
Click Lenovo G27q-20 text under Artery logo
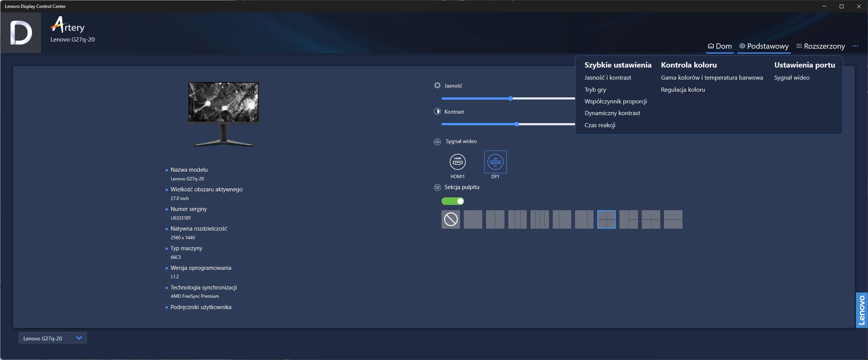coord(72,39)
